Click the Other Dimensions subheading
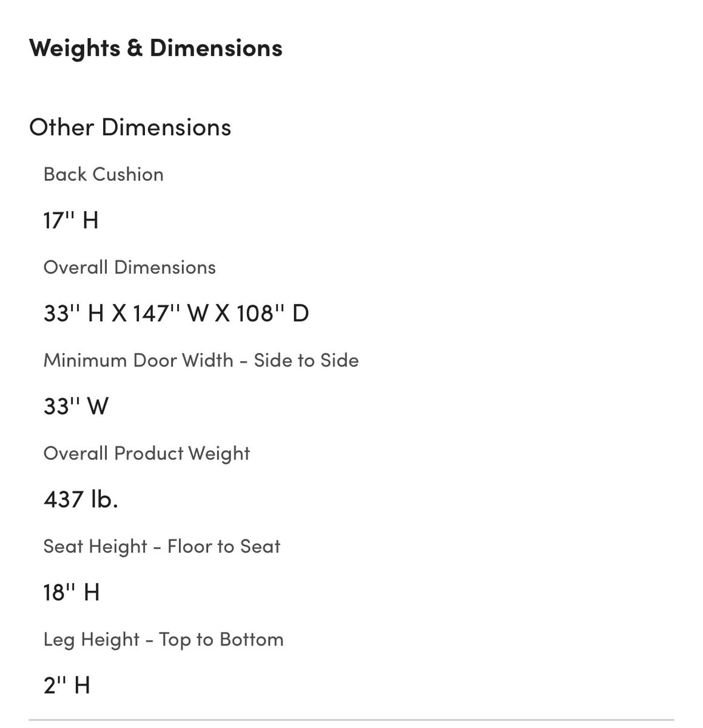 130,127
